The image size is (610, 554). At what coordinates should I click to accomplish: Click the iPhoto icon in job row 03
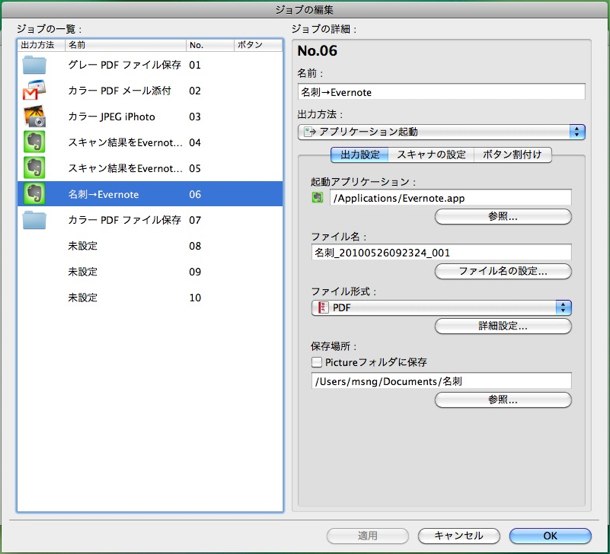pyautogui.click(x=34, y=116)
